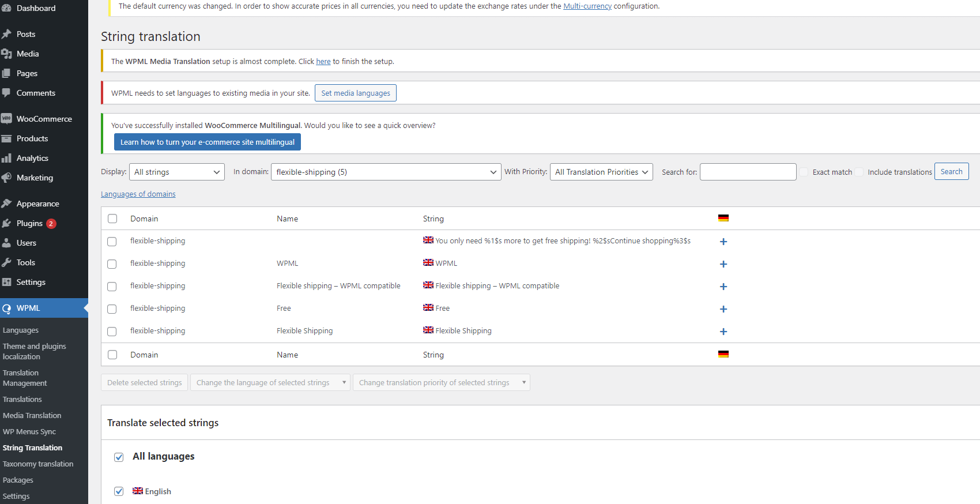
Task: Click the Delete selected strings button
Action: (x=145, y=382)
